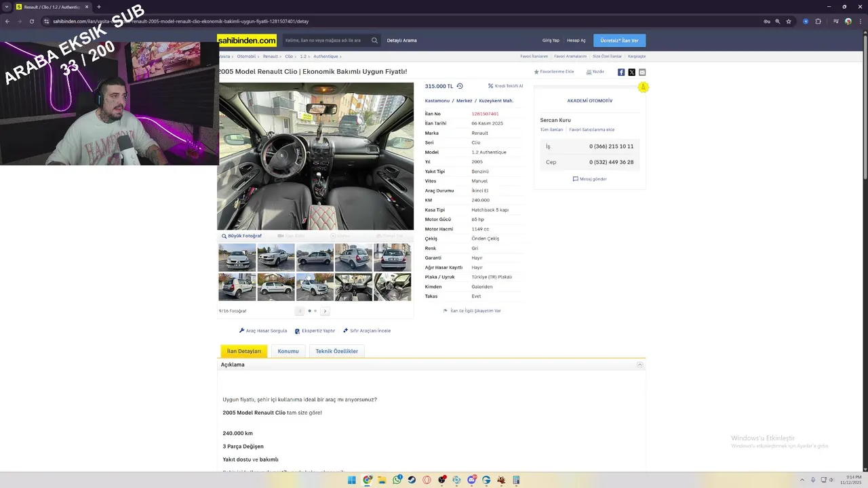Open Chrome from the taskbar

(x=367, y=480)
